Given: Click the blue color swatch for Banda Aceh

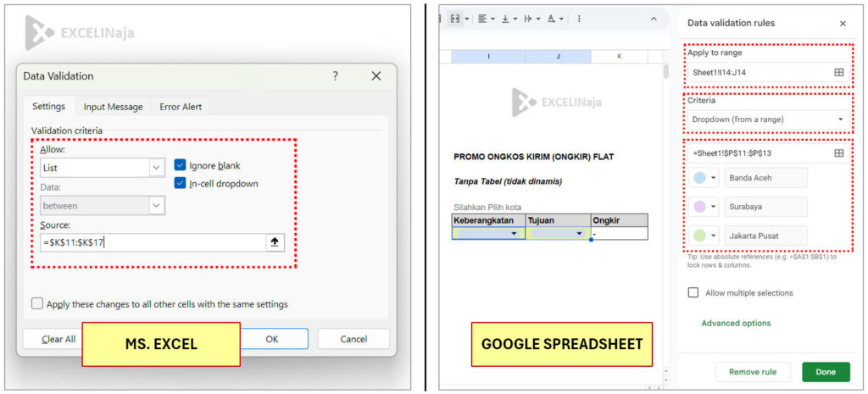Looking at the screenshot, I should point(700,178).
